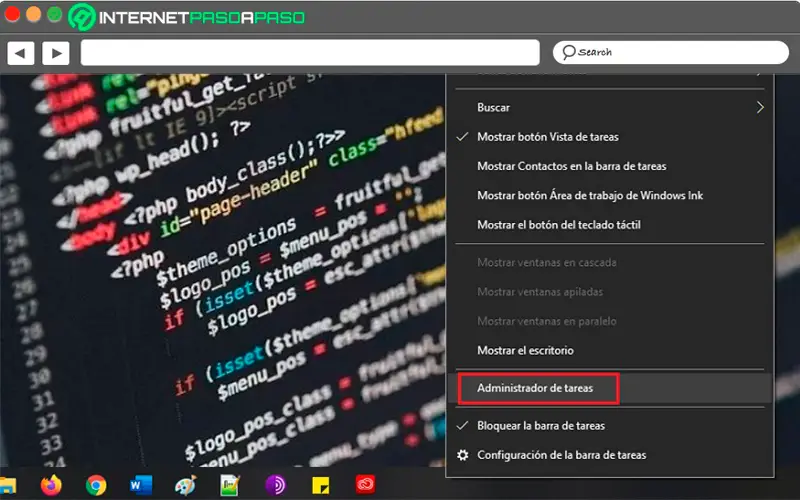
Task: Uncheck Mostrar botón Vista de tareas
Action: click(610, 137)
